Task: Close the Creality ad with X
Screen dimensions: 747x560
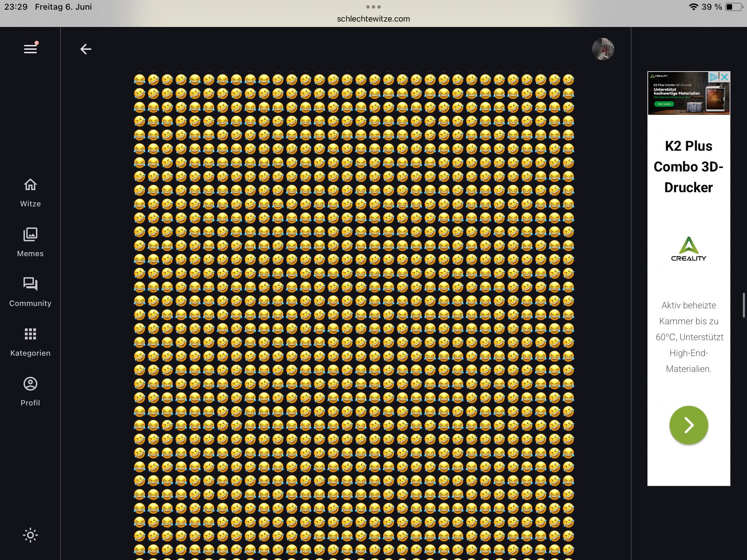Action: pyautogui.click(x=724, y=77)
